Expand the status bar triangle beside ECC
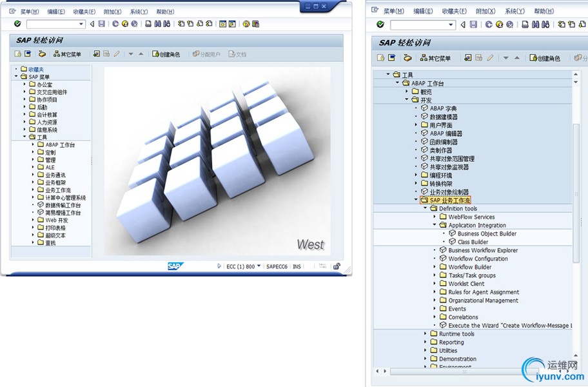 click(219, 266)
